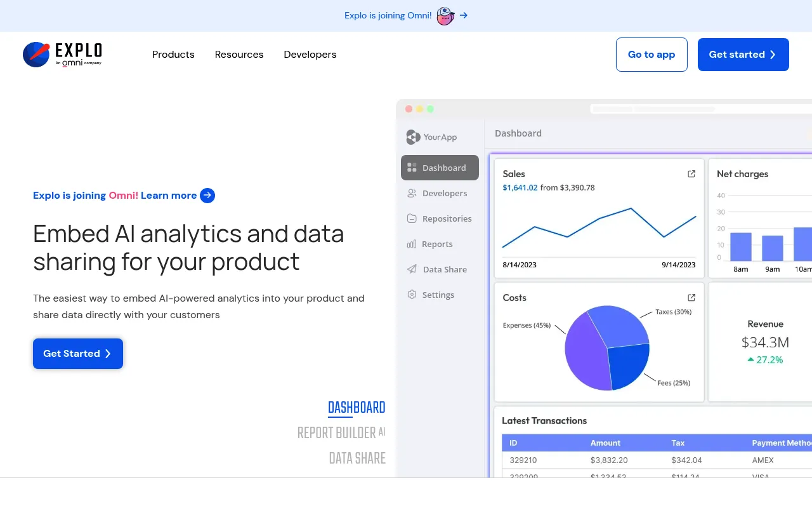The image size is (812, 508).
Task: Select the Dashboard tab label
Action: (357, 408)
